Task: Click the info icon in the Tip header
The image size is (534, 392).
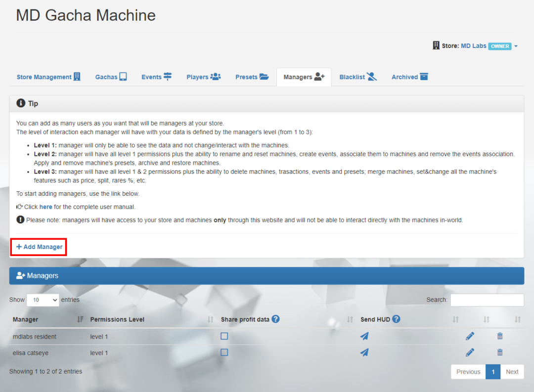Action: coord(21,103)
